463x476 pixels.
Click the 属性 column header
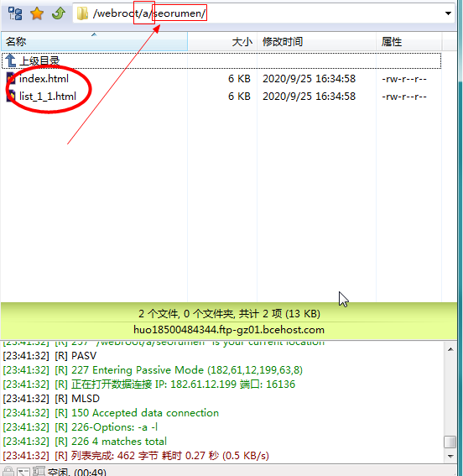(408, 42)
